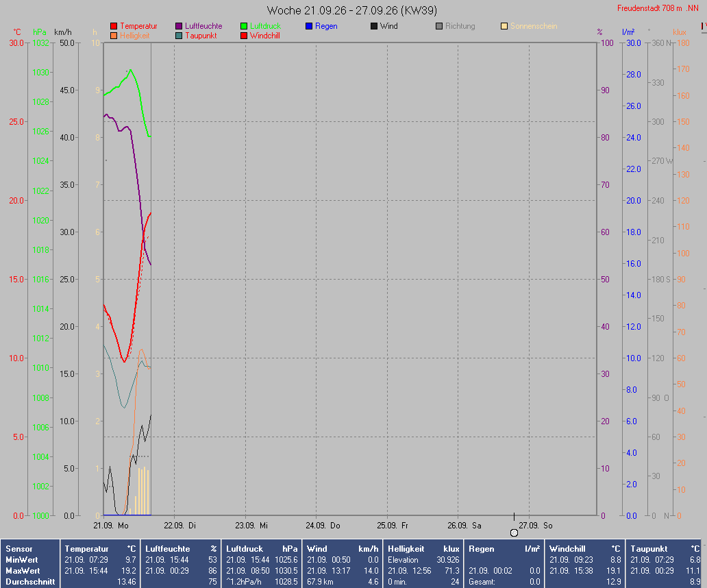The height and width of the screenshot is (588, 707).
Task: Click the 25.09. Fr date label
Action: point(393,526)
